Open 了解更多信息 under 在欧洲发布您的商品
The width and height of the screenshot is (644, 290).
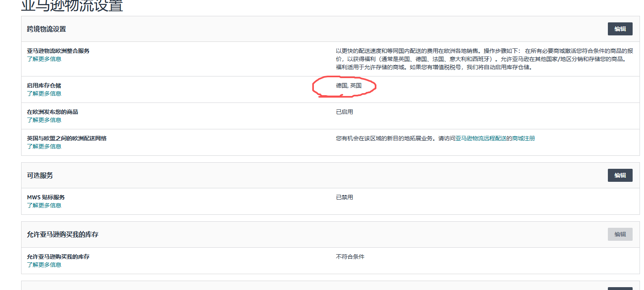coord(44,120)
